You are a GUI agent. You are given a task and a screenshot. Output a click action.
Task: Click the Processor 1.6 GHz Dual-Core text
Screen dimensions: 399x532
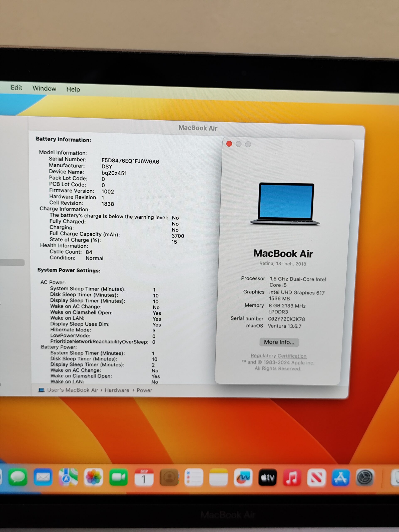coord(298,282)
